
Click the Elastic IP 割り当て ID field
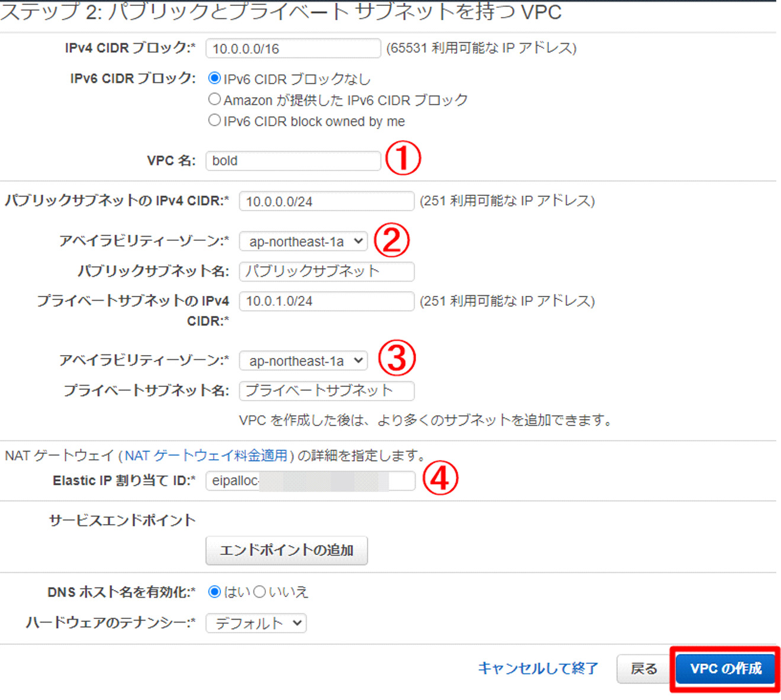click(x=310, y=480)
